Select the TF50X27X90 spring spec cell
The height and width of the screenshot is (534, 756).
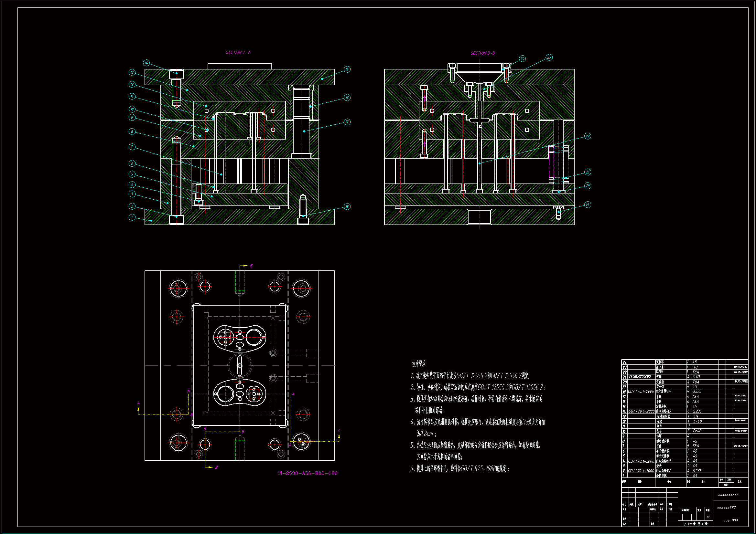coord(640,376)
